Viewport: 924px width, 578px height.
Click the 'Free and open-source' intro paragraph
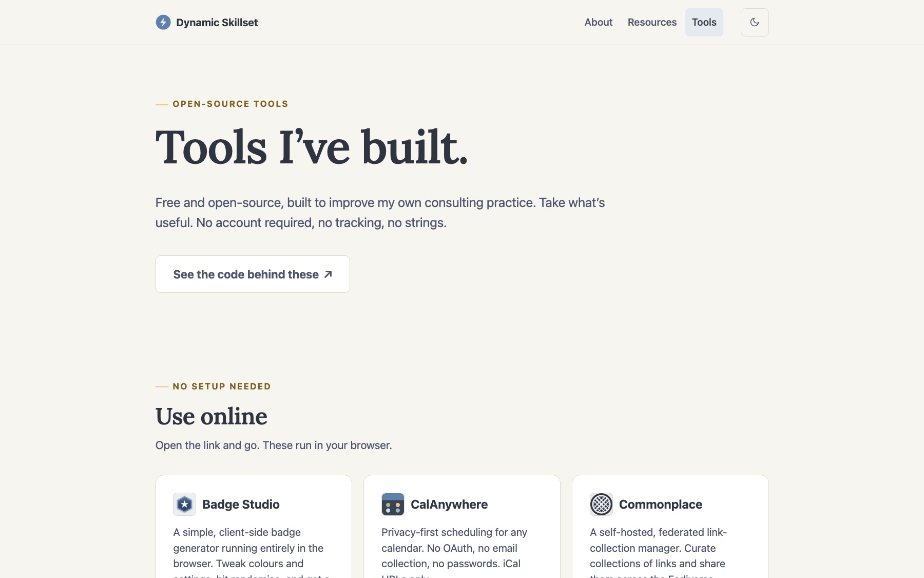[x=380, y=212]
